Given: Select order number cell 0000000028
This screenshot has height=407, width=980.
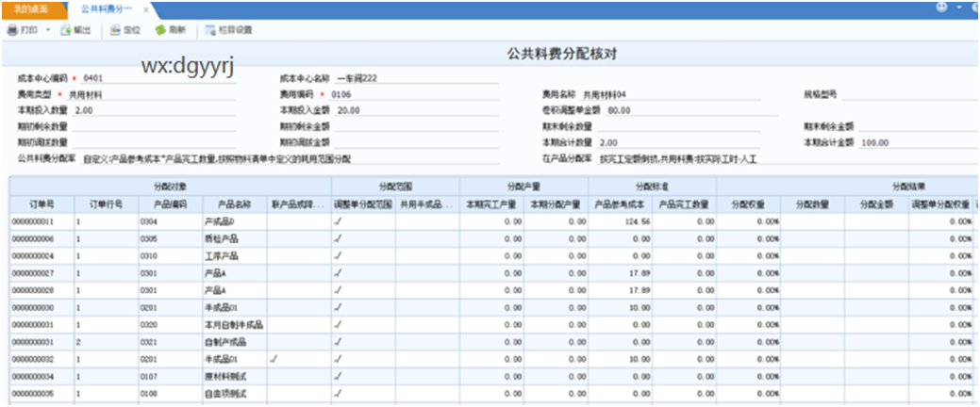Looking at the screenshot, I should click(x=42, y=291).
